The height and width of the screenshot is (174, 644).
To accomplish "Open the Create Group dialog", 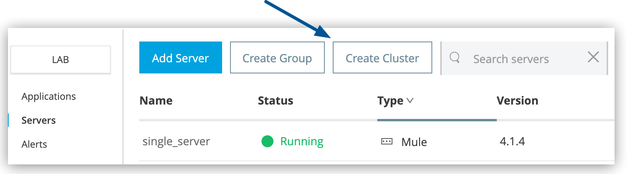I will [x=277, y=57].
